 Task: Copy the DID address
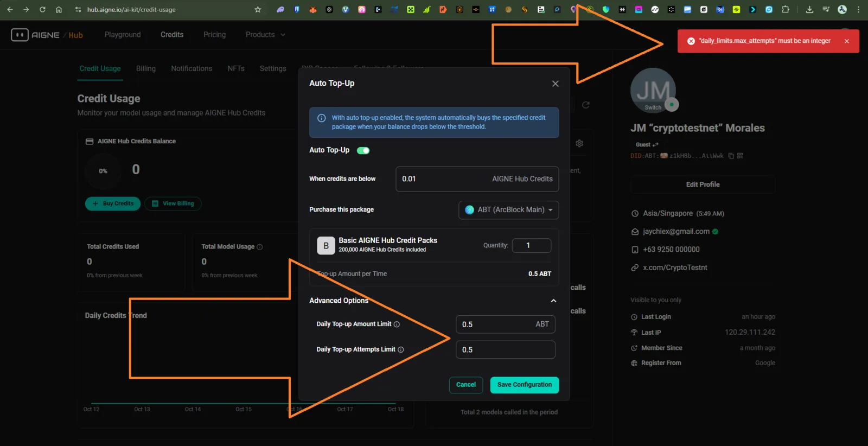(731, 156)
